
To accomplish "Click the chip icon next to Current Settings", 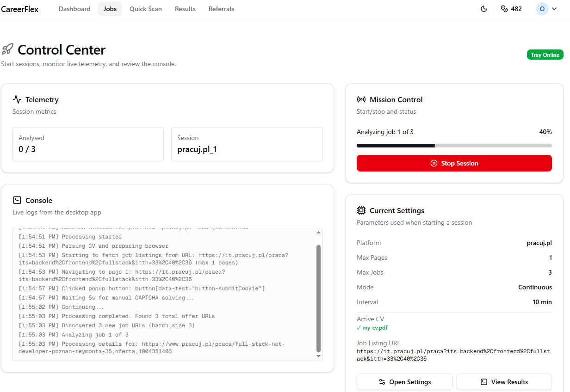I will (x=361, y=210).
